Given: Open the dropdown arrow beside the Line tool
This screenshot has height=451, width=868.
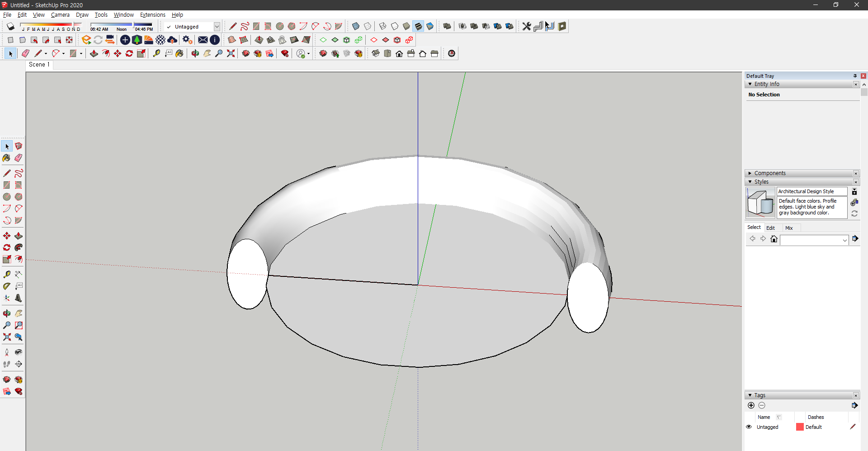Looking at the screenshot, I should coord(46,53).
